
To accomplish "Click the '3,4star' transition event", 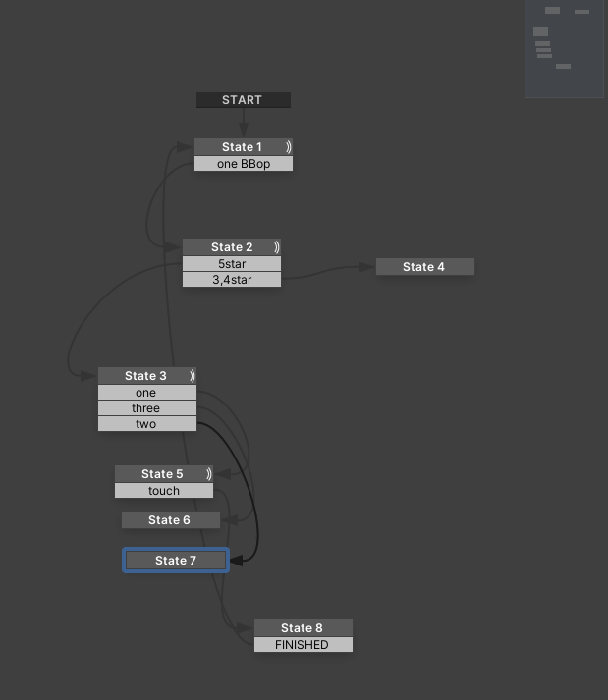I will point(232,280).
